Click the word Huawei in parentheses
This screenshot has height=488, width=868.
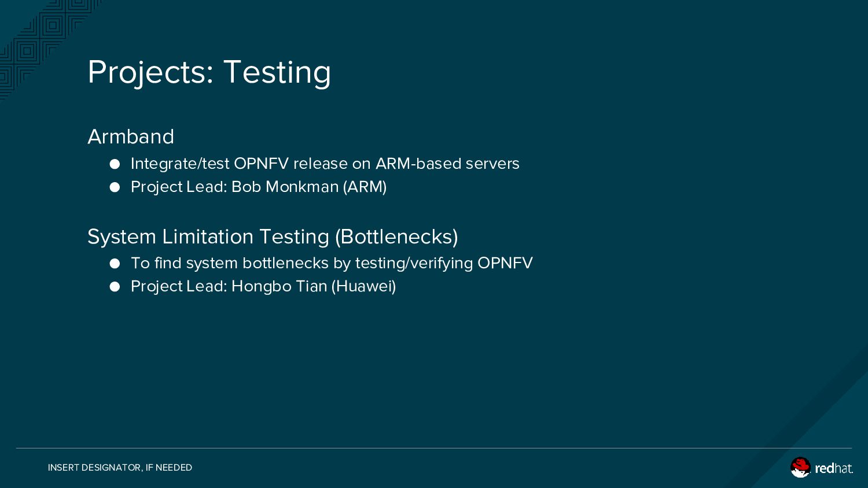point(363,286)
